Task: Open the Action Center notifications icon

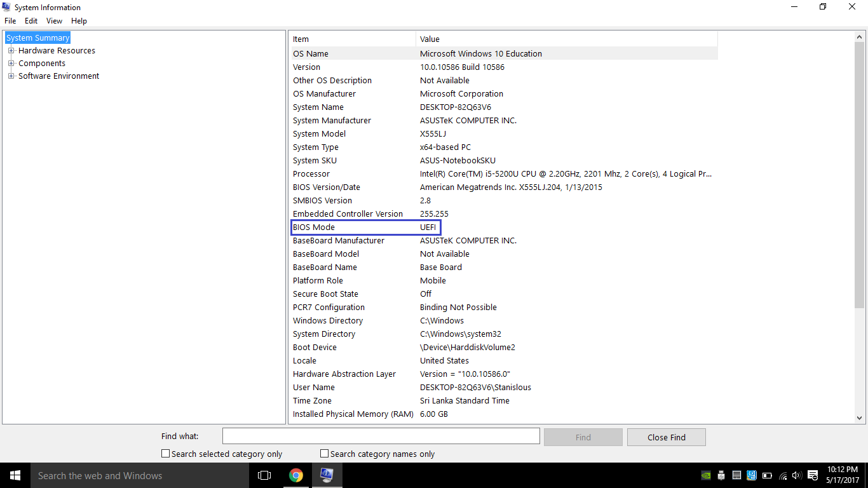Action: click(813, 475)
